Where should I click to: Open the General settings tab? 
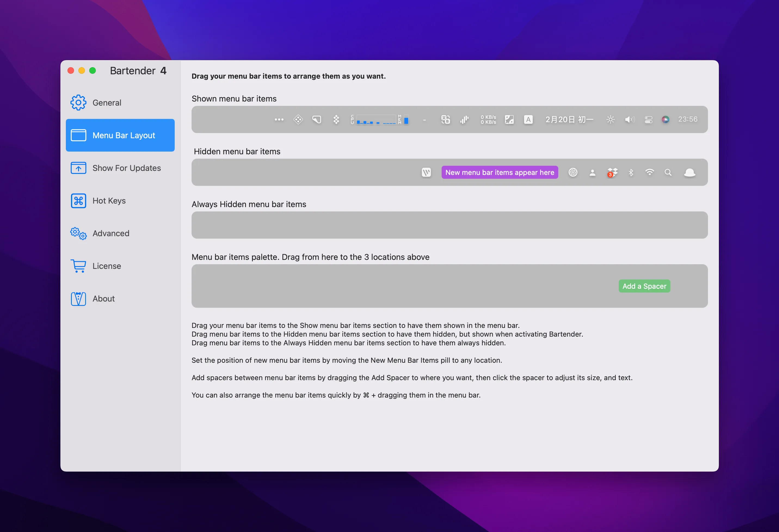coord(107,103)
